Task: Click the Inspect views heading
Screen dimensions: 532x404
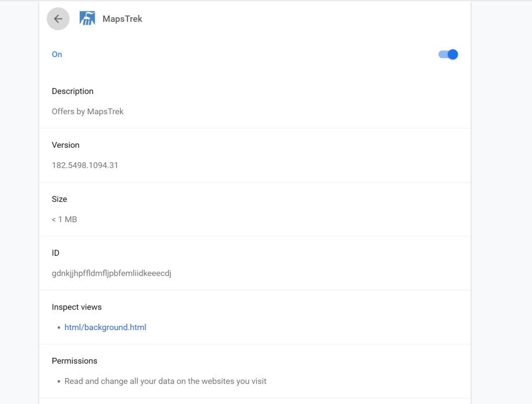Action: coord(76,307)
